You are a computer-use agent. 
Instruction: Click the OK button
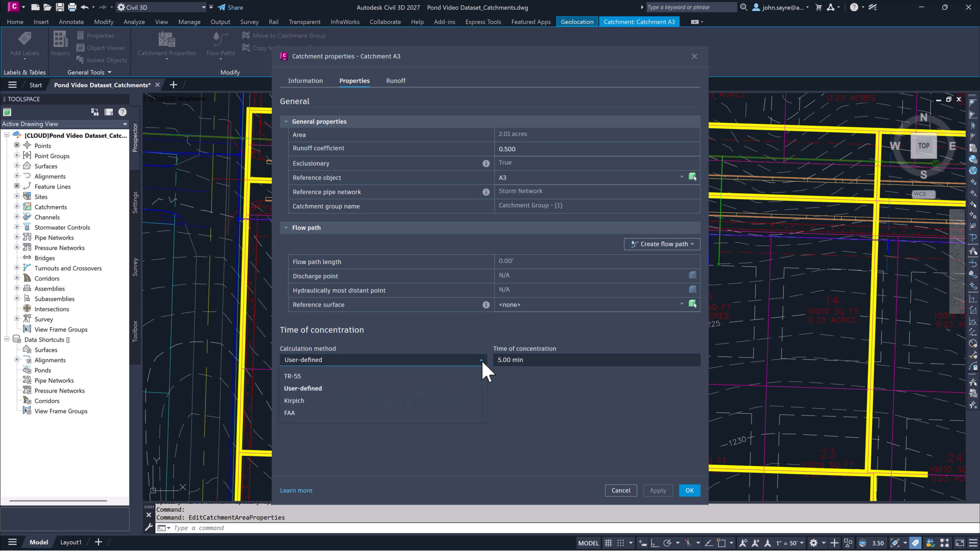coord(689,491)
